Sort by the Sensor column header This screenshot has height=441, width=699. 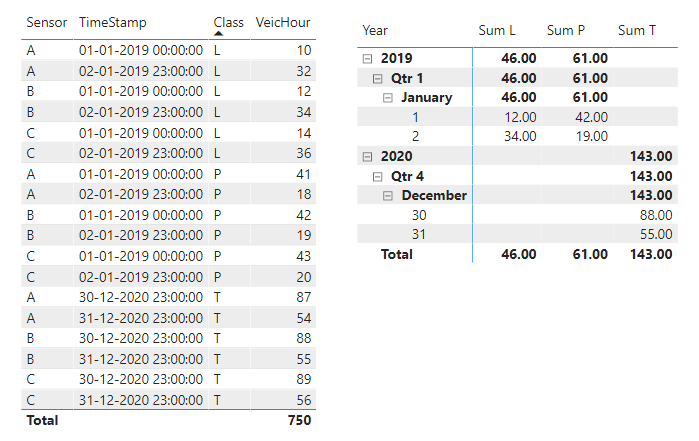[x=46, y=22]
